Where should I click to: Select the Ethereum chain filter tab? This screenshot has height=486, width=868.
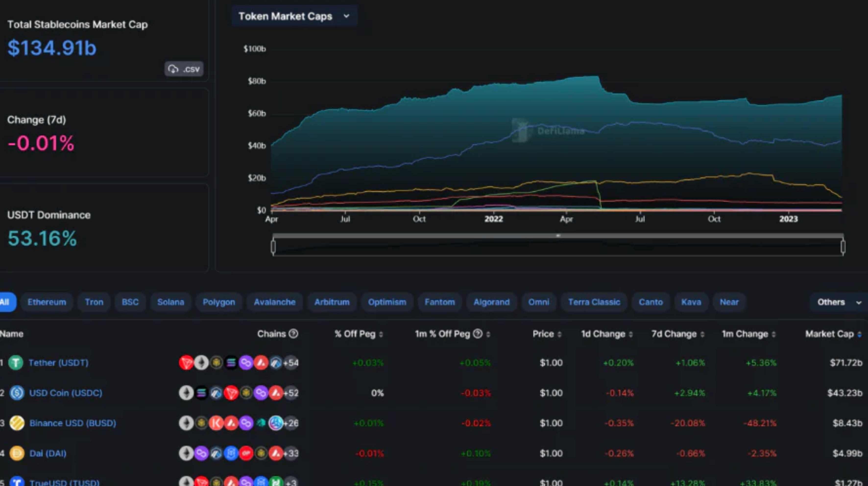click(x=47, y=302)
